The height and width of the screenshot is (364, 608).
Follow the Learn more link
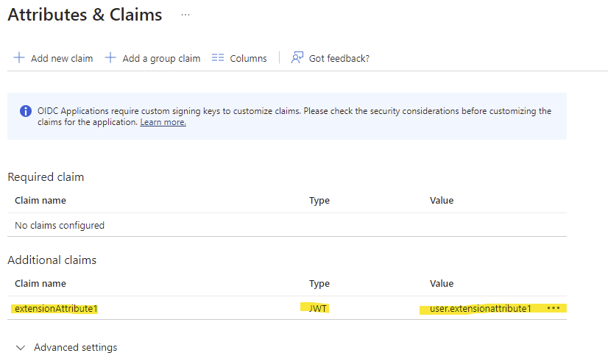(163, 122)
